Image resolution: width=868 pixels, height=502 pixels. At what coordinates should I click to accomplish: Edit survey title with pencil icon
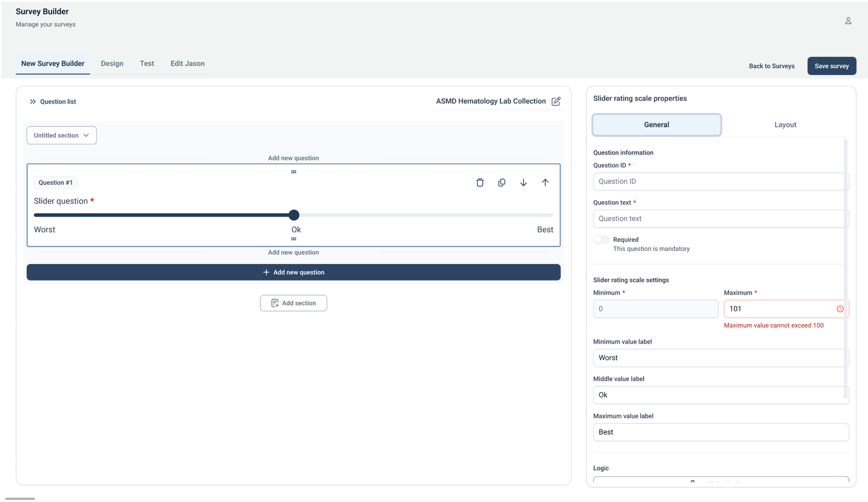click(x=556, y=101)
